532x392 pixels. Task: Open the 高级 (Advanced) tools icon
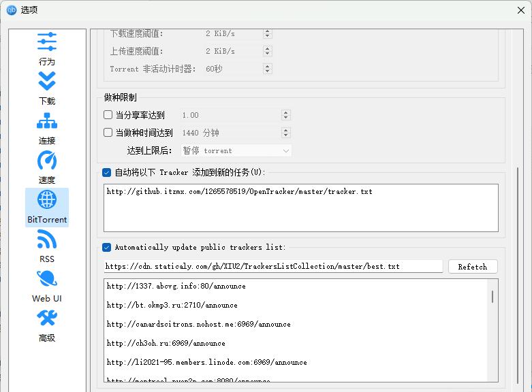[x=47, y=318]
